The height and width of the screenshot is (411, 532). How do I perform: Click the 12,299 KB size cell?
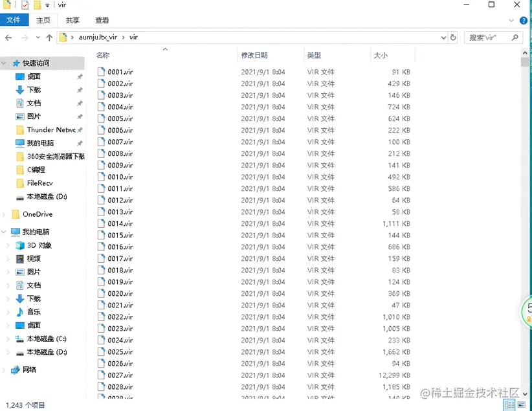(394, 375)
